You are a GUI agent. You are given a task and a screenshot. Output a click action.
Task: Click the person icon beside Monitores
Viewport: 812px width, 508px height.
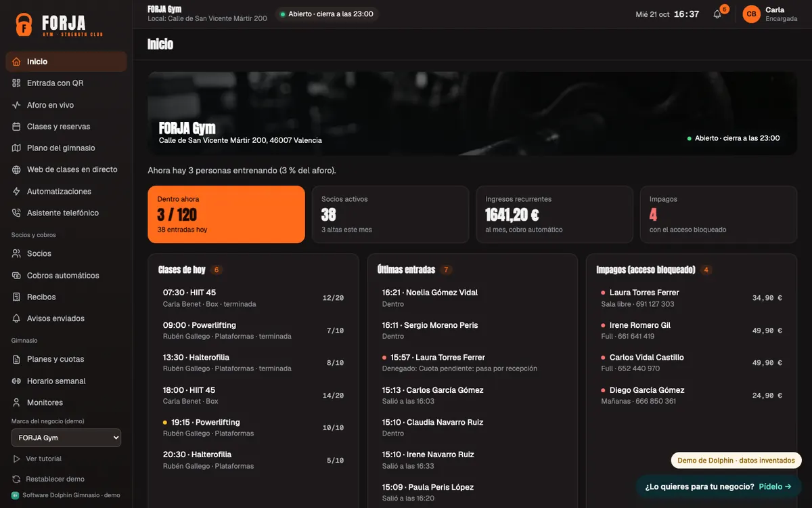pyautogui.click(x=16, y=403)
